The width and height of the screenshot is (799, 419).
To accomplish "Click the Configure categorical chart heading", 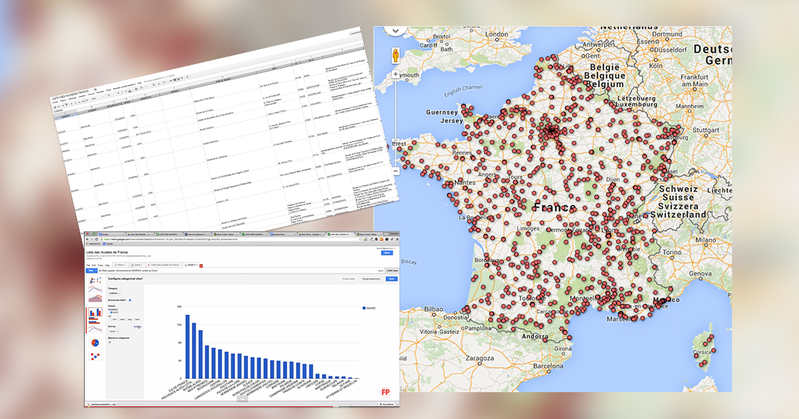I will pos(125,279).
